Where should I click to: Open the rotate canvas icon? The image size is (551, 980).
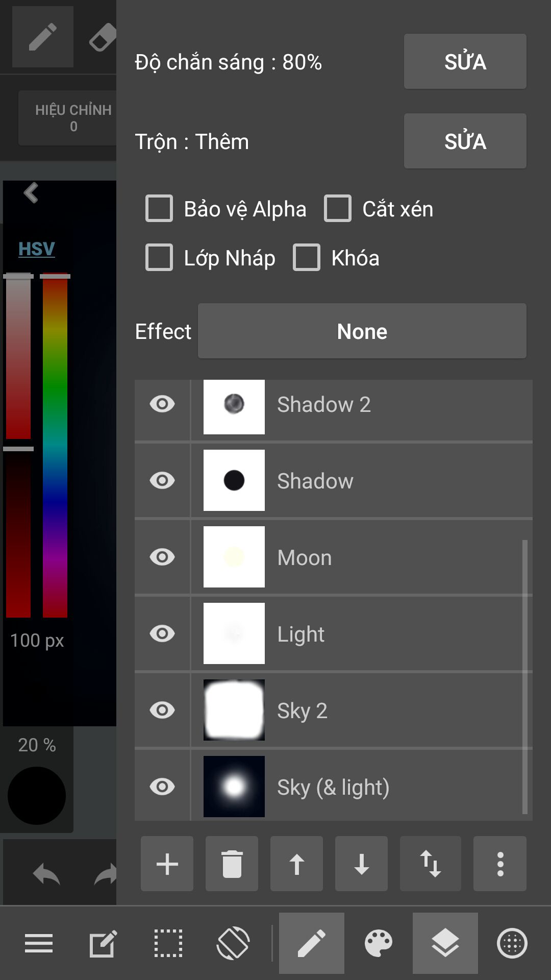coord(233,943)
